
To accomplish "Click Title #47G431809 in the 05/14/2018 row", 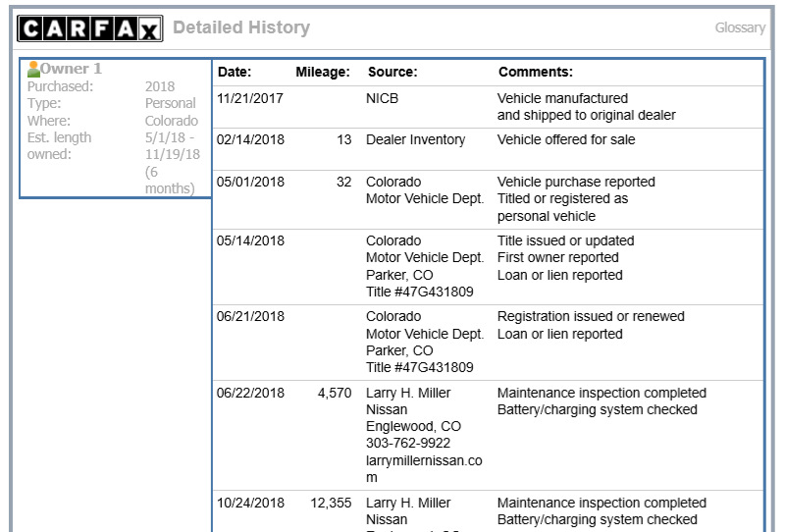I will (420, 292).
